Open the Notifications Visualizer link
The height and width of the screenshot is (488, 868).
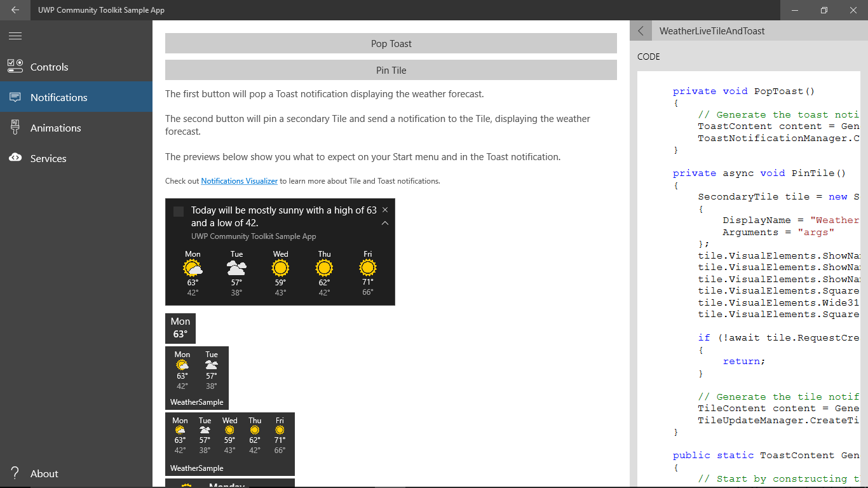click(239, 180)
